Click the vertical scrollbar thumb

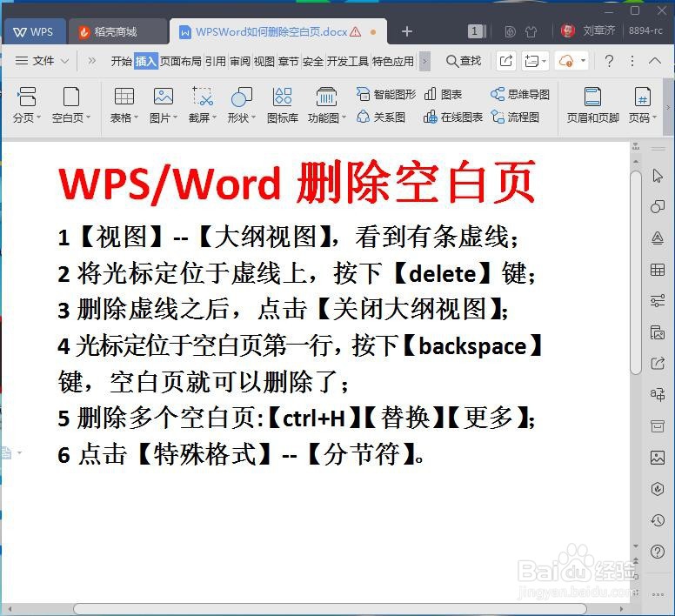tap(636, 273)
